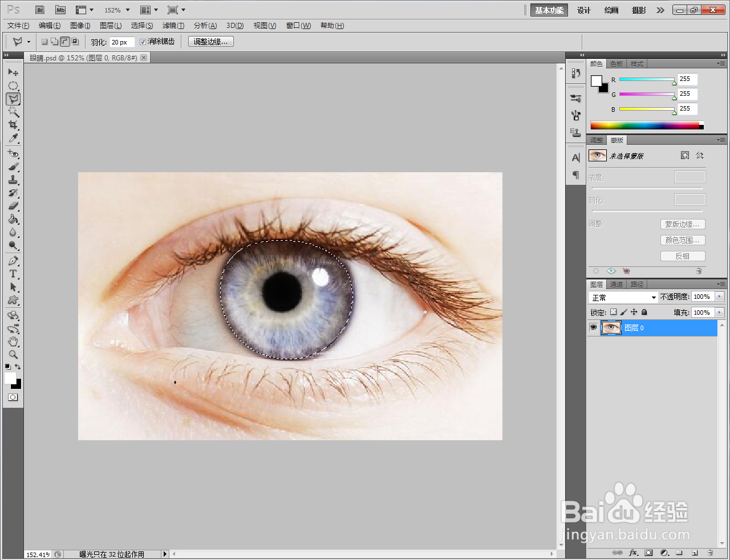Select the Magic Wand tool
Screen dimensions: 730x560
pyautogui.click(x=13, y=112)
